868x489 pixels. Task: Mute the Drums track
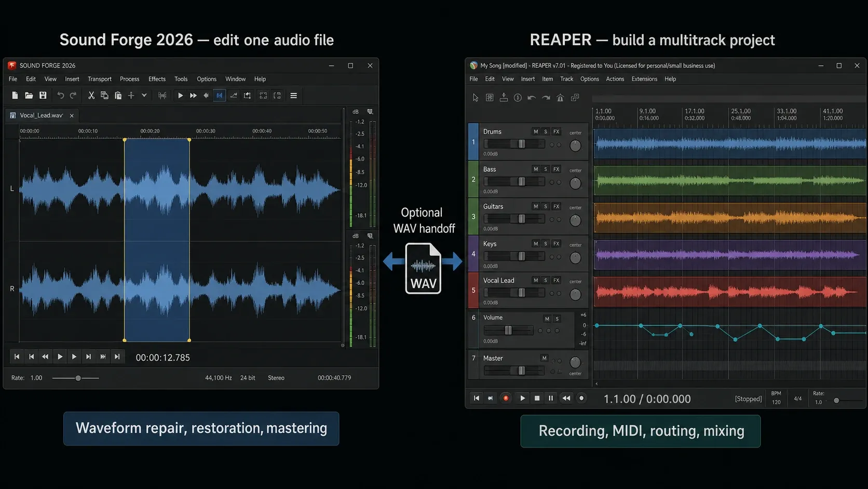tap(536, 132)
